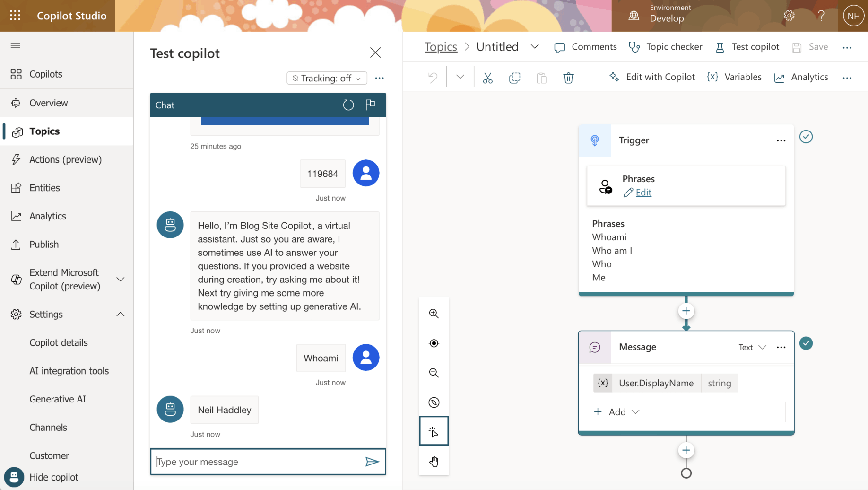Select the User.DisplayName variable chip

[666, 383]
